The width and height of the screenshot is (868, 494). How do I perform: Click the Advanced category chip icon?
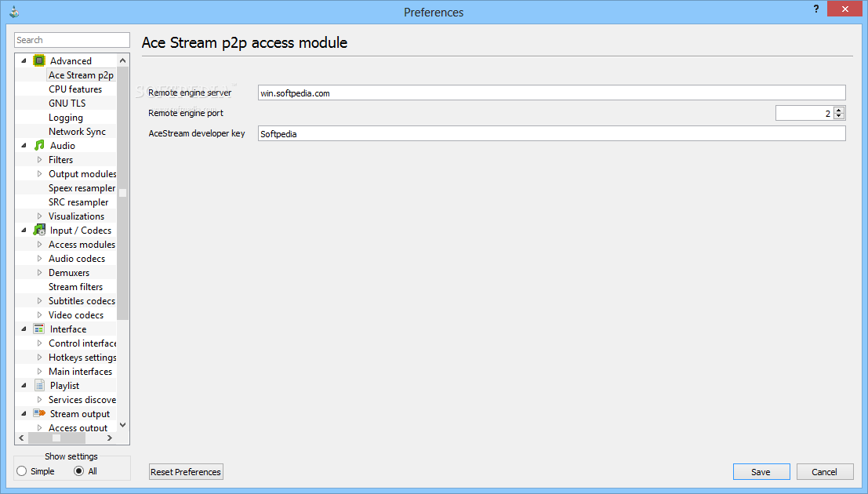coord(38,60)
